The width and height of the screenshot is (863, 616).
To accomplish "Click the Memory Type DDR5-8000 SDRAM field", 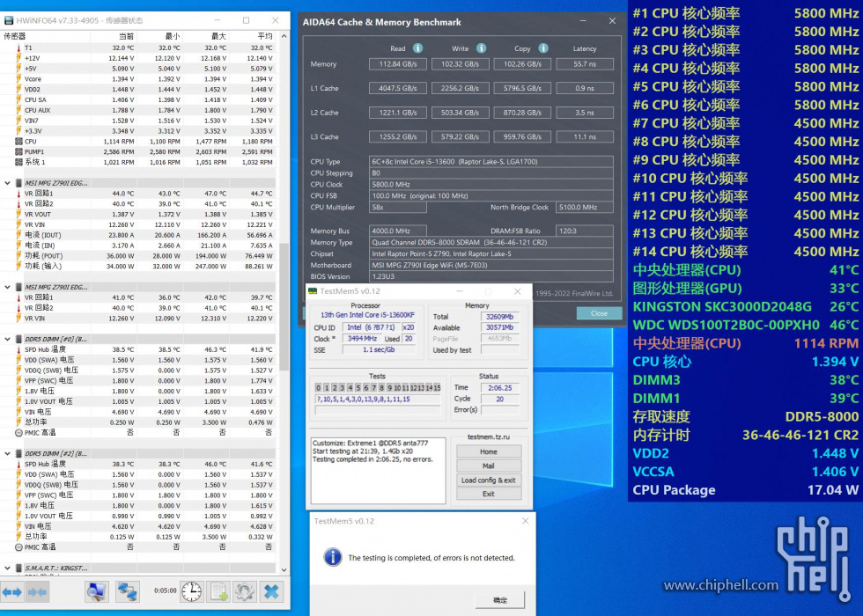I will pyautogui.click(x=491, y=242).
